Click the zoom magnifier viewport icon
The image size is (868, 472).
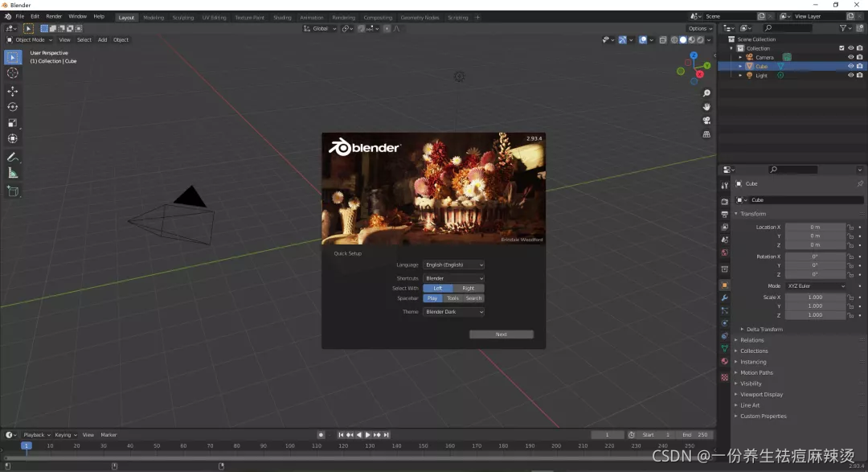click(706, 93)
